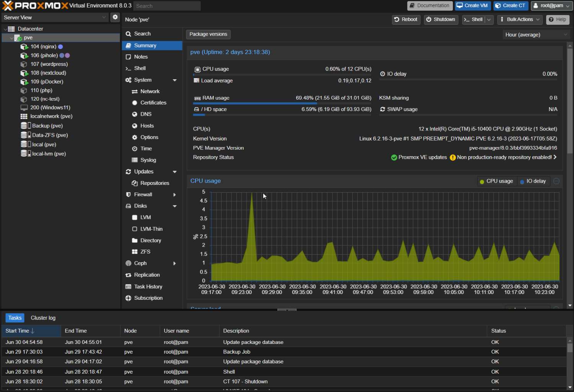Expand the Firewall submenu arrow
Image resolution: width=574 pixels, height=392 pixels.
tap(174, 195)
